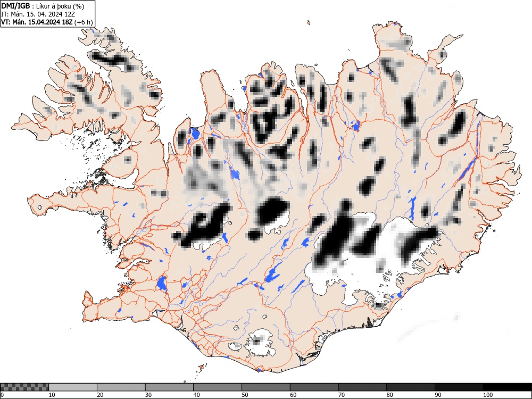Select the legend swatch between 30 and 40
Image resolution: width=532 pixels, height=399 pixels.
(169, 387)
